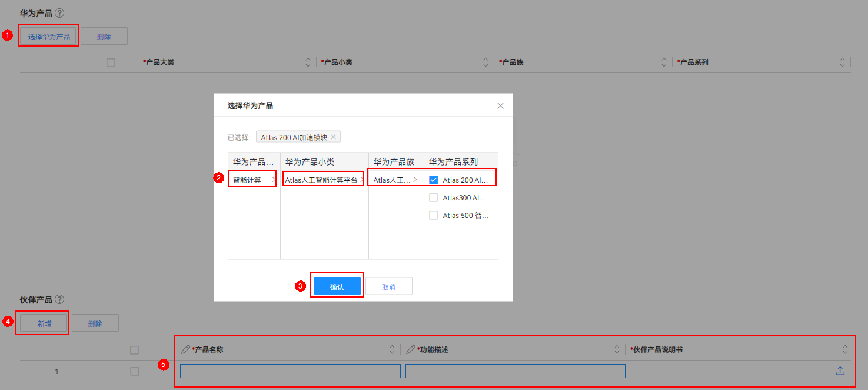The height and width of the screenshot is (390, 868).
Task: Sort the table by 产品系列
Action: point(843,62)
